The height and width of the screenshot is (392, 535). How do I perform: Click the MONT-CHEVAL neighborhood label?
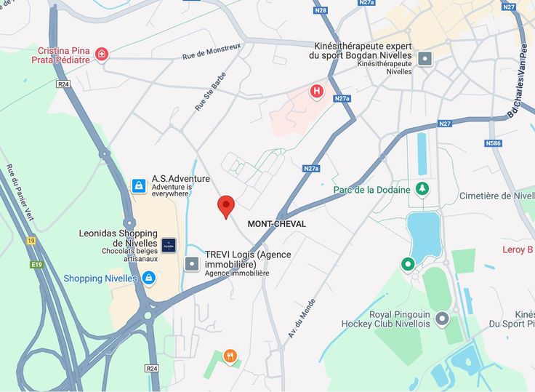click(x=277, y=224)
